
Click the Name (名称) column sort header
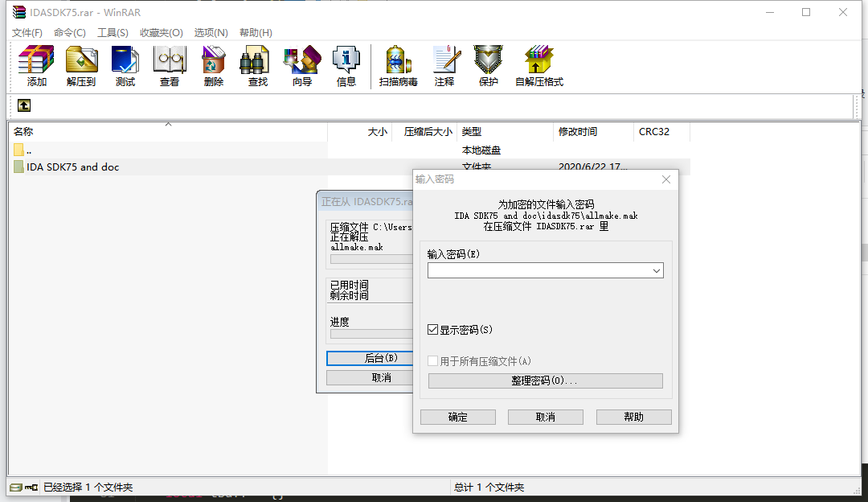click(x=168, y=131)
